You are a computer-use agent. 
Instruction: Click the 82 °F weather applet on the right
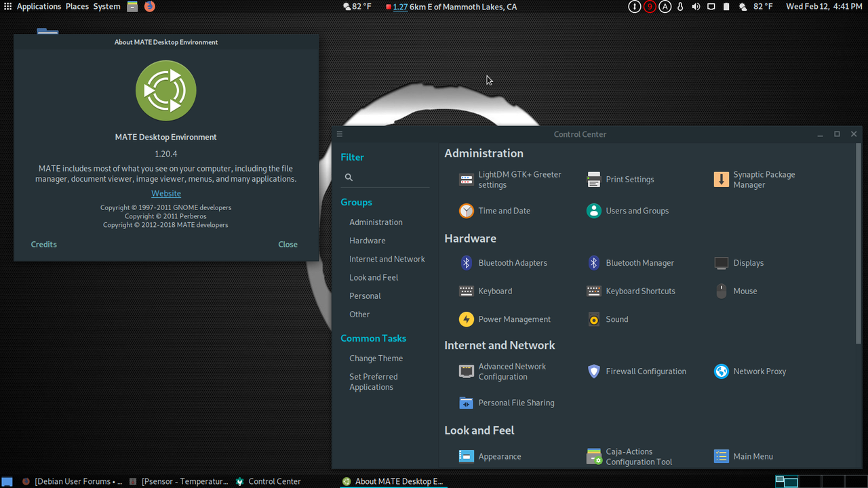(755, 7)
